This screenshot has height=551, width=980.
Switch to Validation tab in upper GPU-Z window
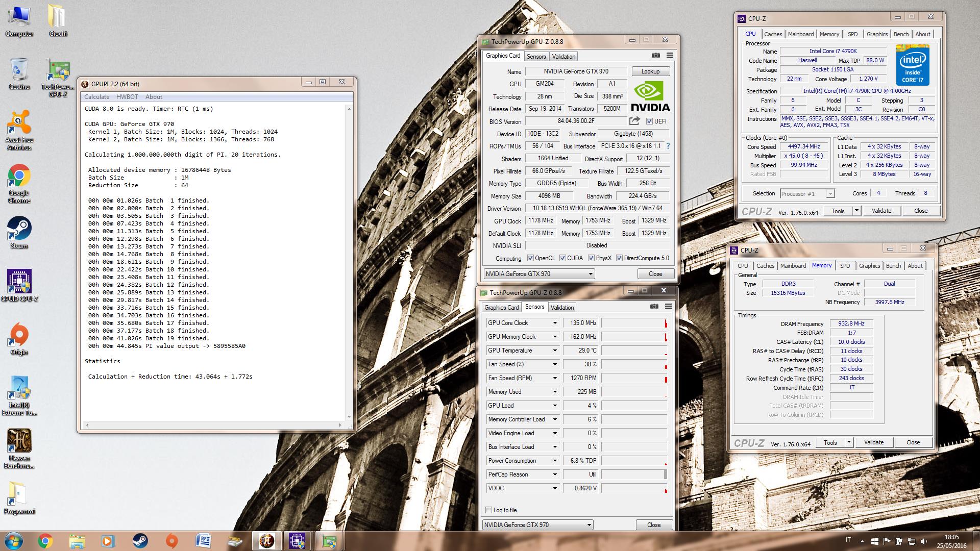(563, 57)
